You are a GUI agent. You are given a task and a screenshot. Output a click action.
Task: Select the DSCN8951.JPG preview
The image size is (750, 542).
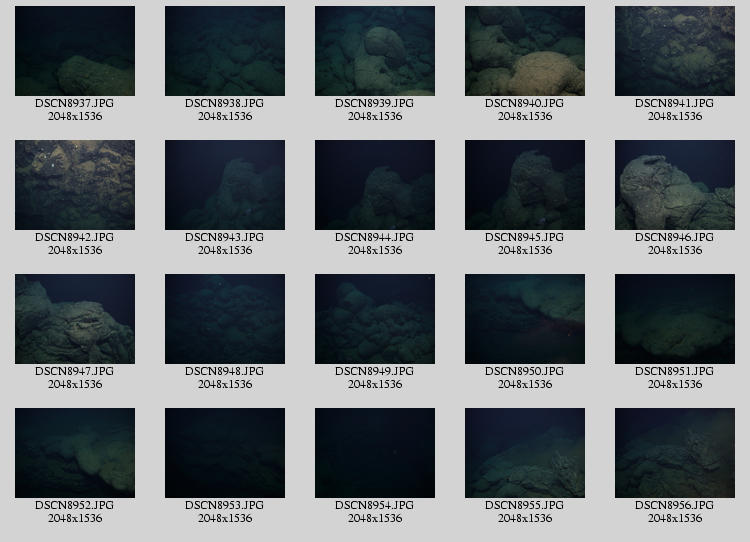click(x=675, y=319)
